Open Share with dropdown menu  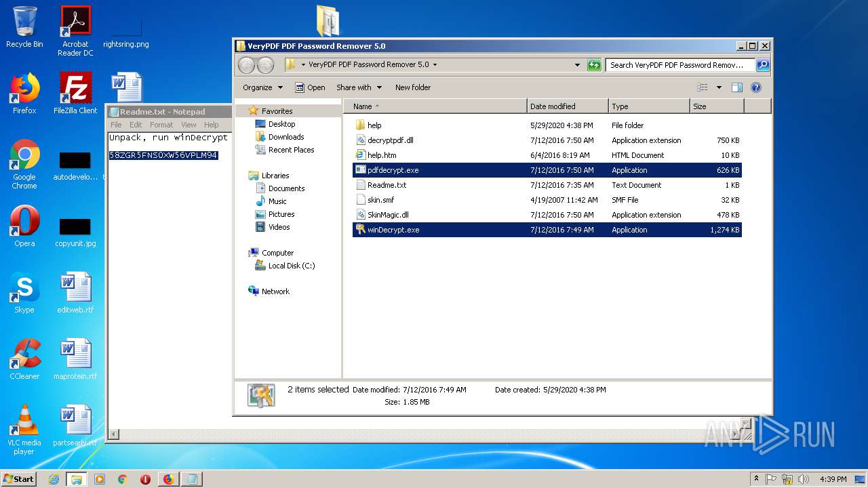[359, 87]
